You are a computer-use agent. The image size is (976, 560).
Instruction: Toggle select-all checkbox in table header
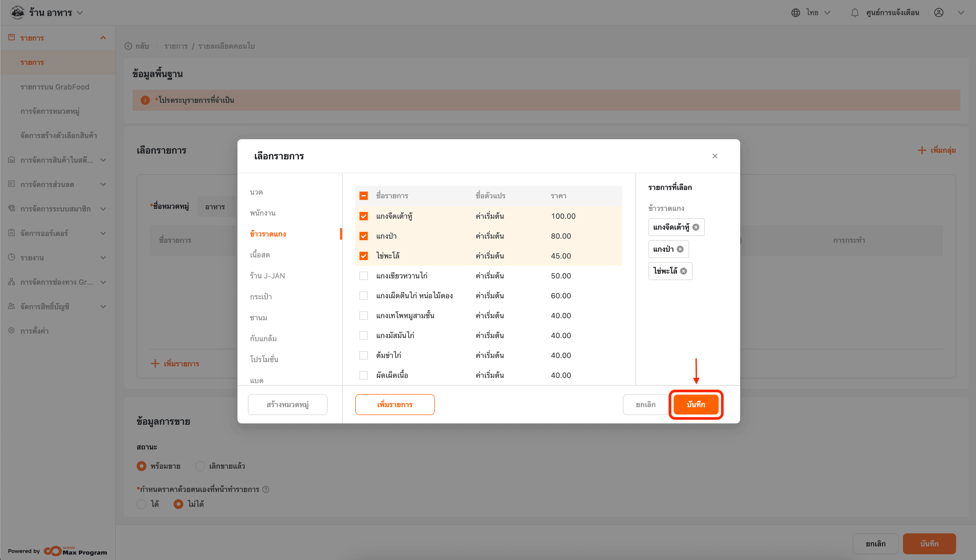point(364,196)
